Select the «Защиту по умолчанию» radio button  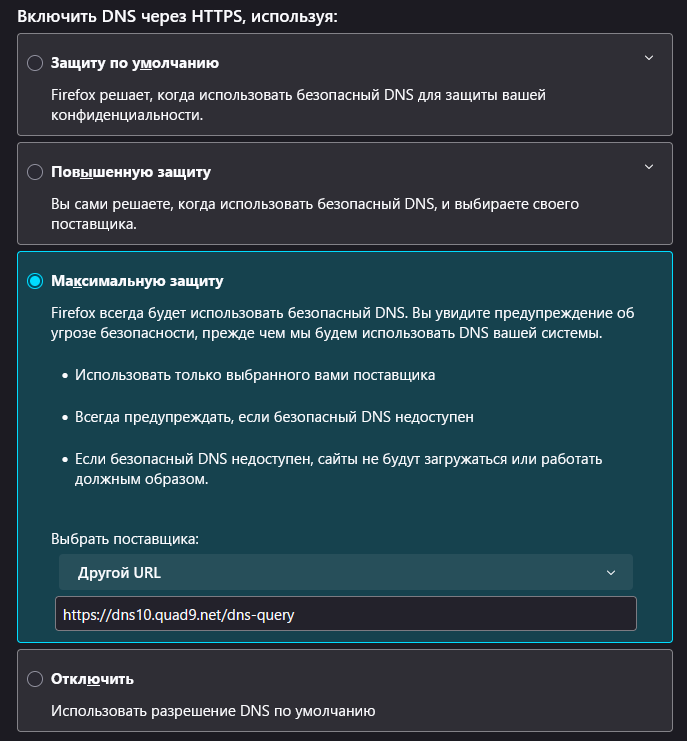tap(35, 63)
